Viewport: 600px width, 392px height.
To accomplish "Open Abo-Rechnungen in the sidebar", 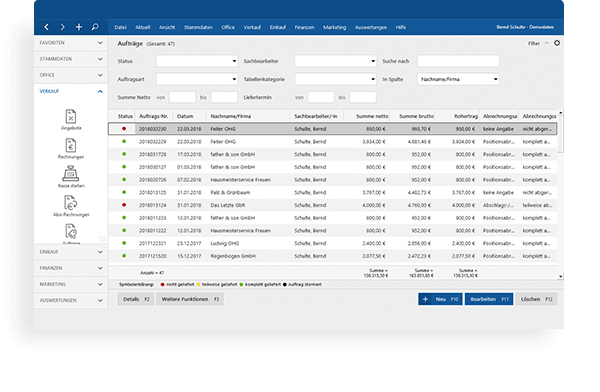I will 71,206.
